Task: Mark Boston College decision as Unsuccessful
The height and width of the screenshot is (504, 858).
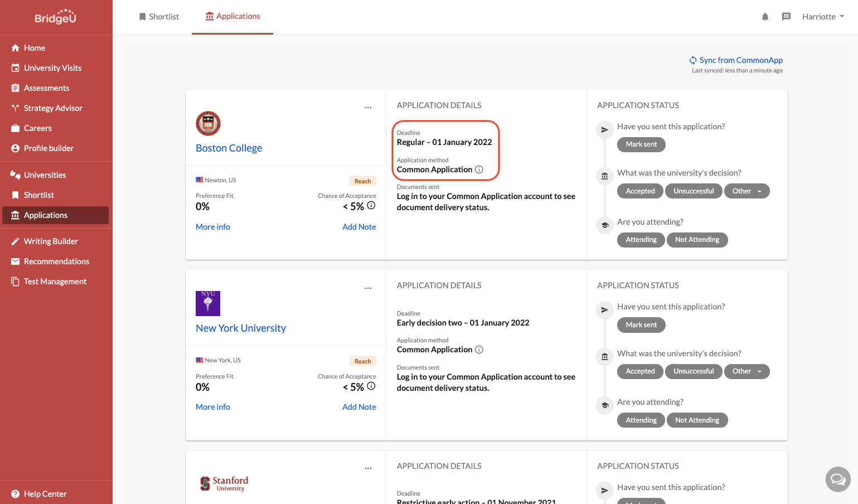Action: (x=694, y=191)
